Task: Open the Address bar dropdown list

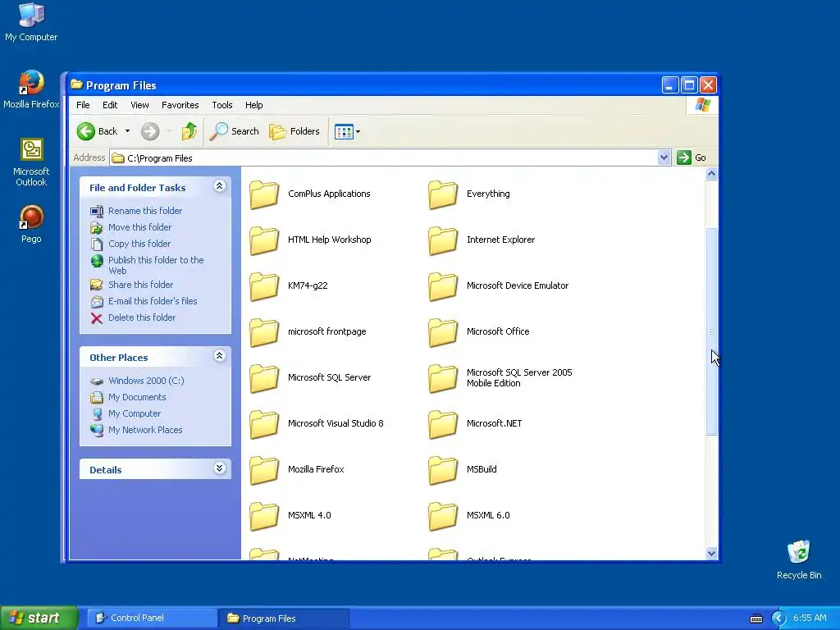Action: click(x=664, y=157)
